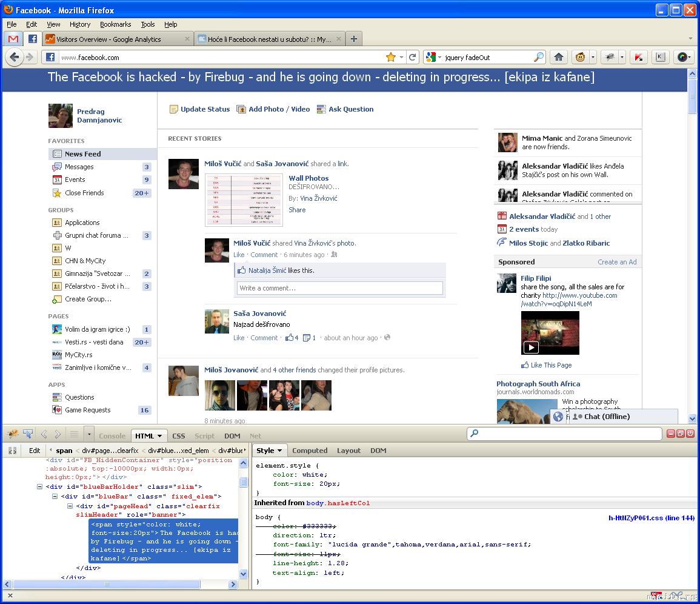This screenshot has width=700, height=604.
Task: Open Firebug in a new window icon
Action: [681, 434]
